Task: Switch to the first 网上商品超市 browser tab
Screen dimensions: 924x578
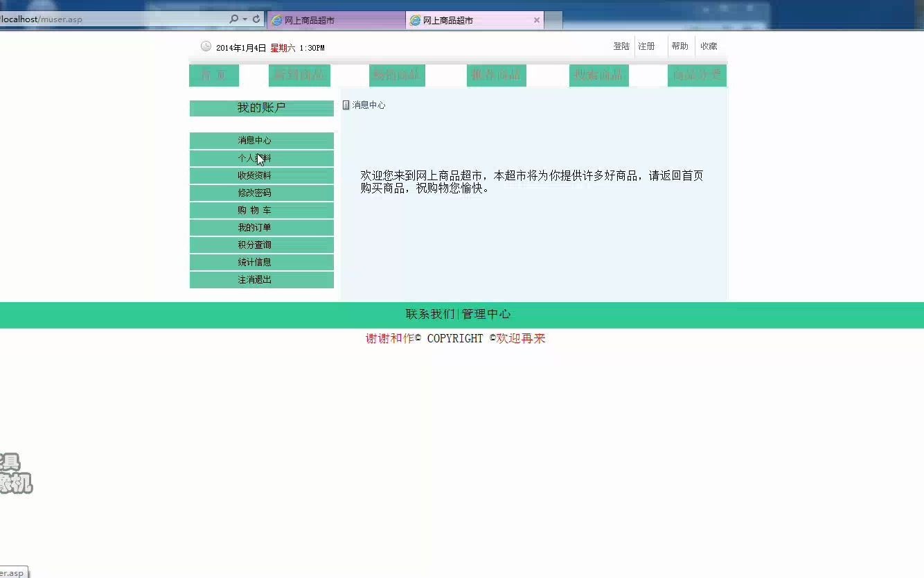Action: (337, 20)
